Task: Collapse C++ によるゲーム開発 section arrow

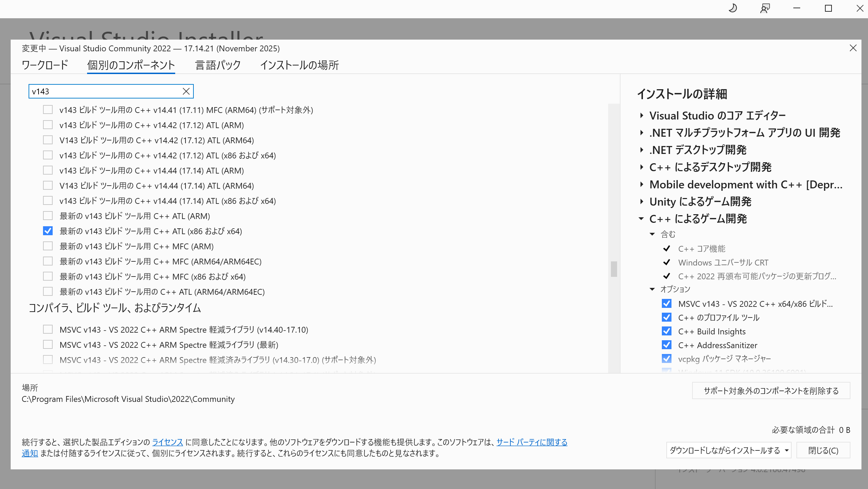Action: click(x=641, y=219)
